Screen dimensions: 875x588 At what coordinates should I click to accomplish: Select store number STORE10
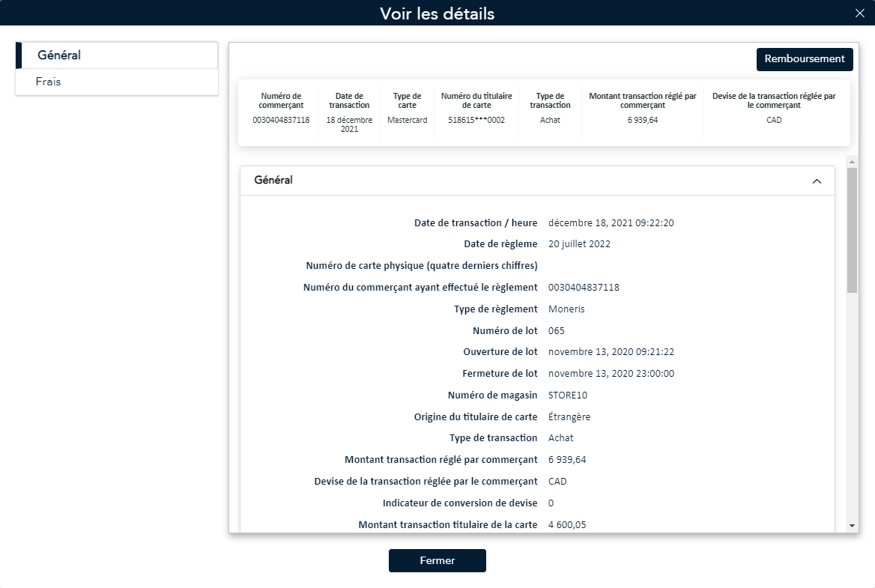pyautogui.click(x=568, y=395)
